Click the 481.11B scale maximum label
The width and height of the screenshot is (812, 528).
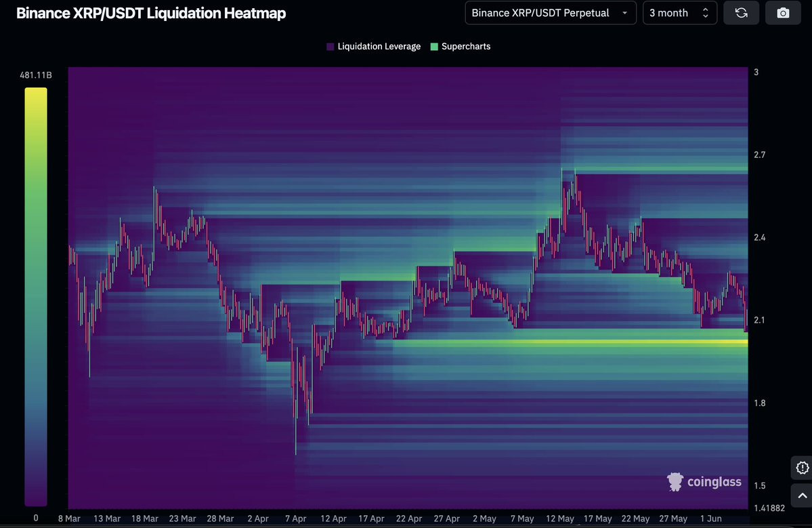pos(36,75)
